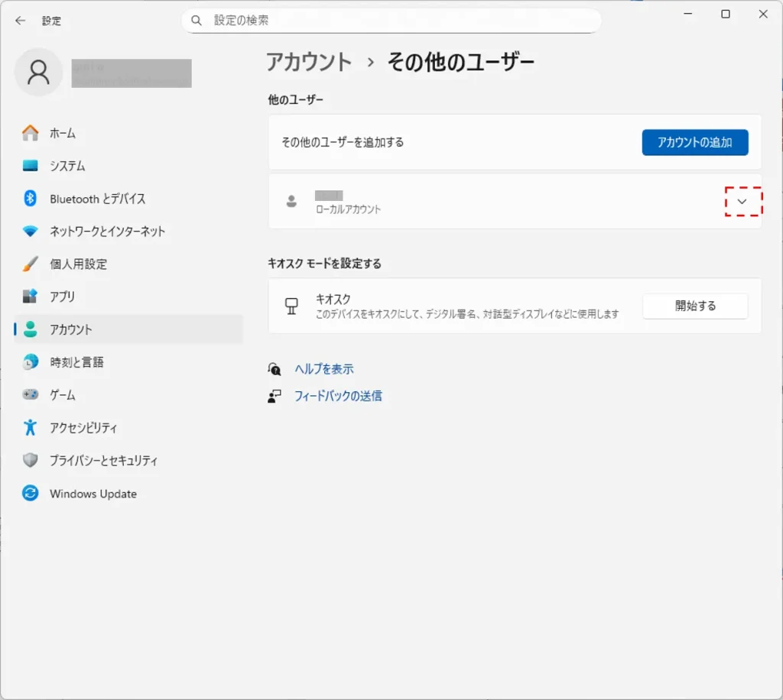
Task: Click the Apps icon in sidebar
Action: (x=31, y=297)
